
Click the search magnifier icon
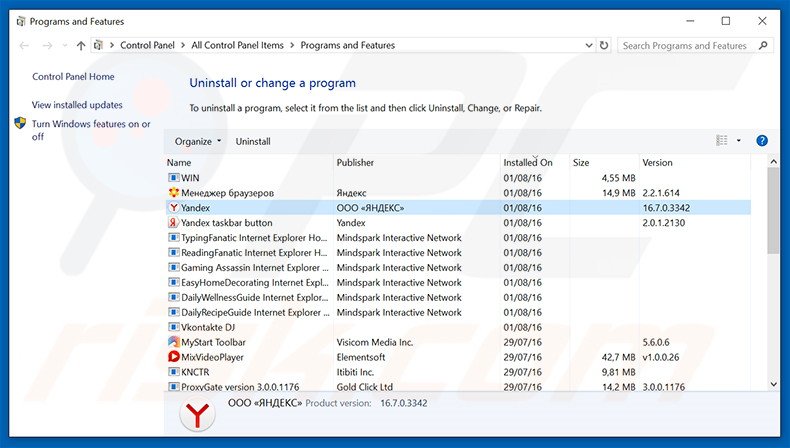763,45
